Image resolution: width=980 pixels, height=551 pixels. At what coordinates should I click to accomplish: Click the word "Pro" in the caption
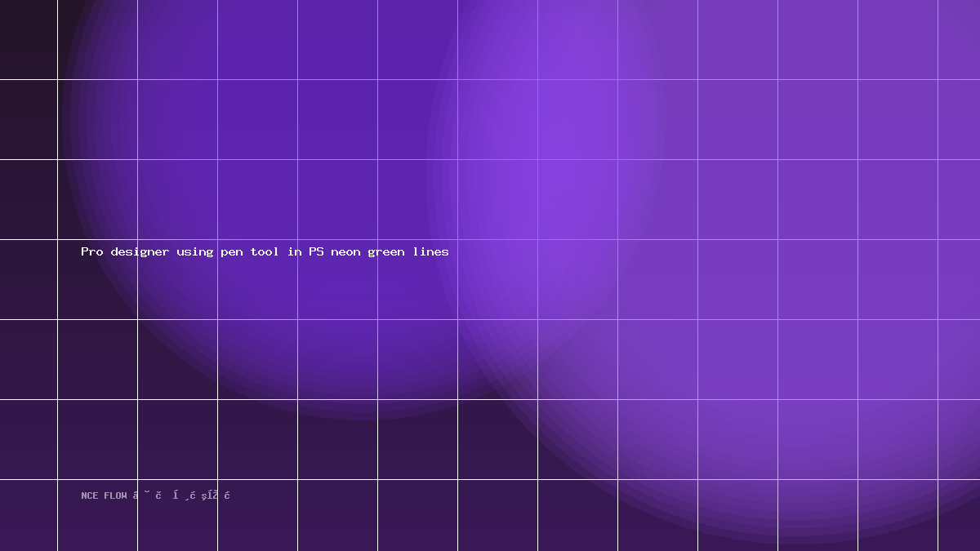tap(92, 251)
